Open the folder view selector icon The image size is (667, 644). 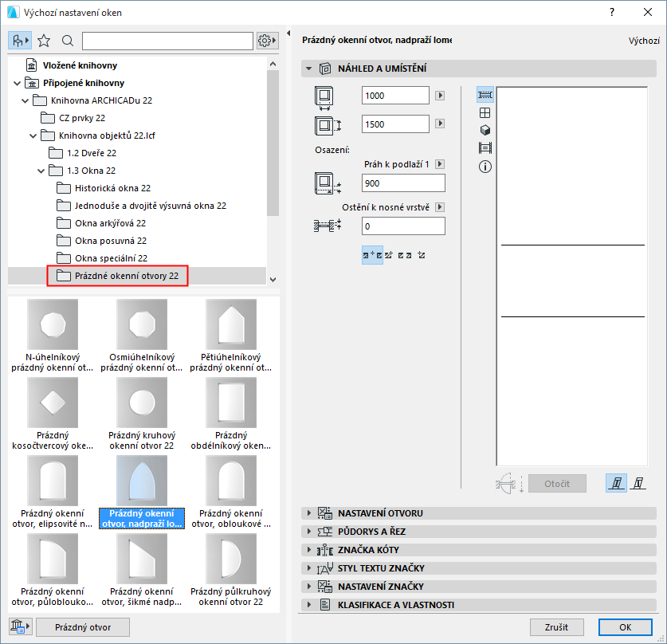click(20, 41)
